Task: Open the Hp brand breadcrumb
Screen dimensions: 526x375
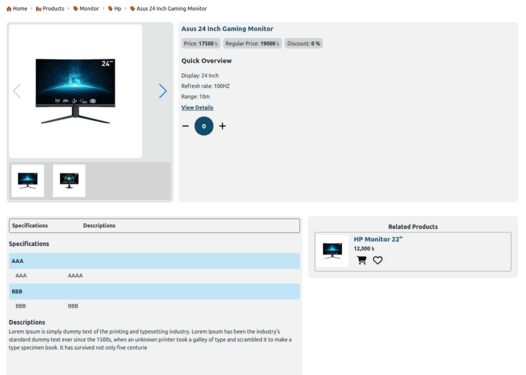Action: (x=114, y=9)
